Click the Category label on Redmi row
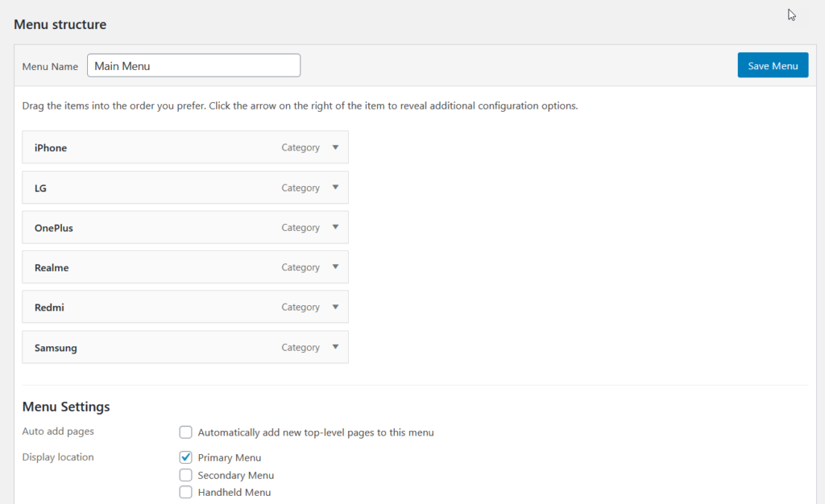The height and width of the screenshot is (504, 825). tap(301, 308)
